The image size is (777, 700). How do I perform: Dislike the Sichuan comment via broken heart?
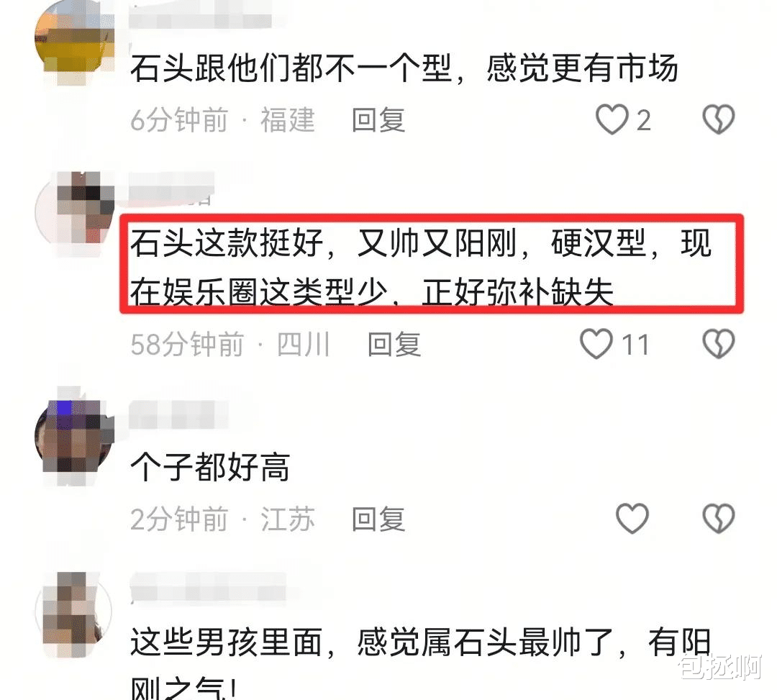coord(719,344)
